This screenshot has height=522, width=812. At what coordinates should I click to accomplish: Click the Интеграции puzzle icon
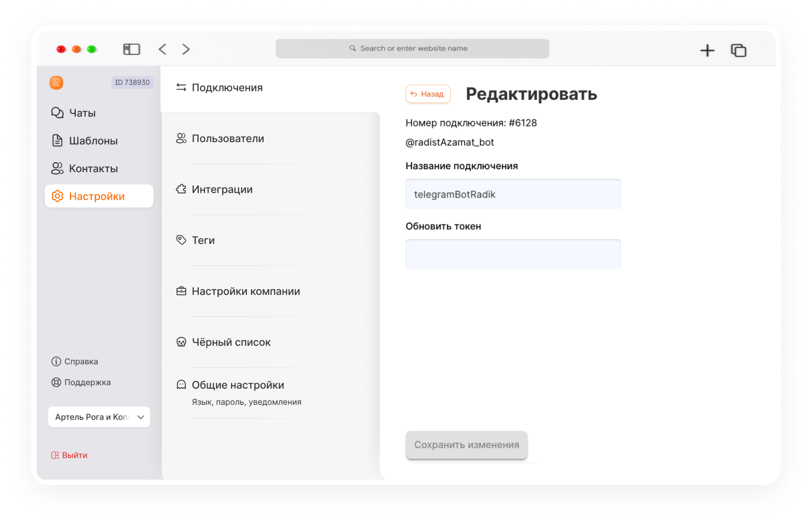click(181, 189)
